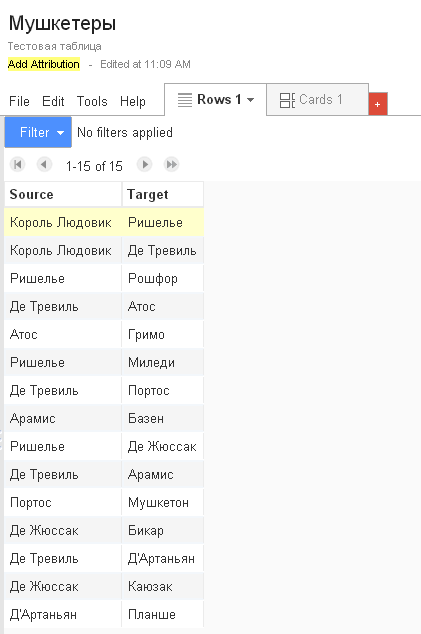Click the Add Attribution link
The width and height of the screenshot is (421, 634).
(x=44, y=64)
